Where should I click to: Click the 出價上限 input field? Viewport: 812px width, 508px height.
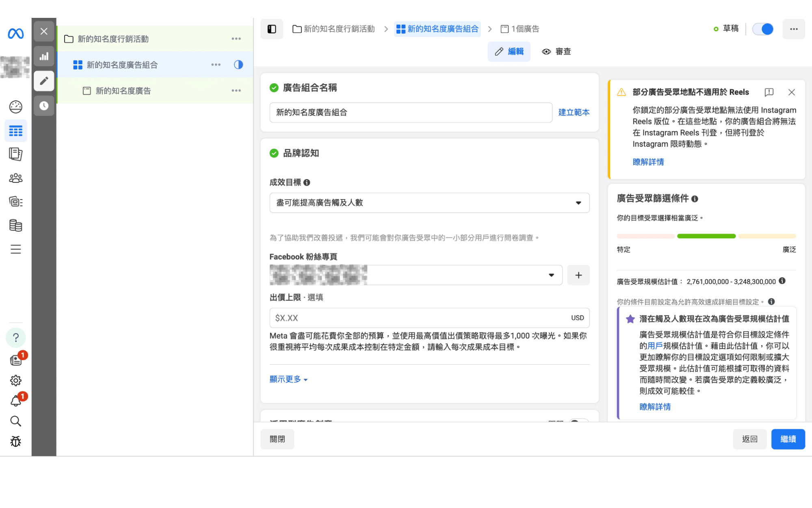[418, 318]
